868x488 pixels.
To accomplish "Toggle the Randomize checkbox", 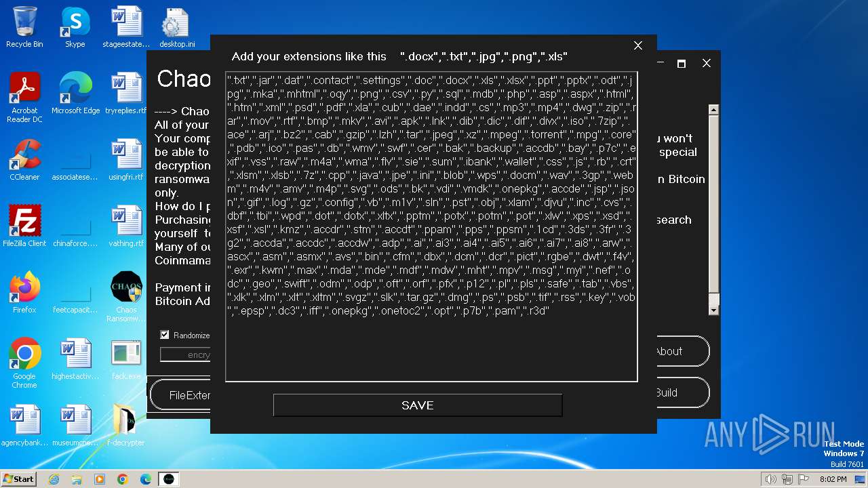I will (164, 335).
